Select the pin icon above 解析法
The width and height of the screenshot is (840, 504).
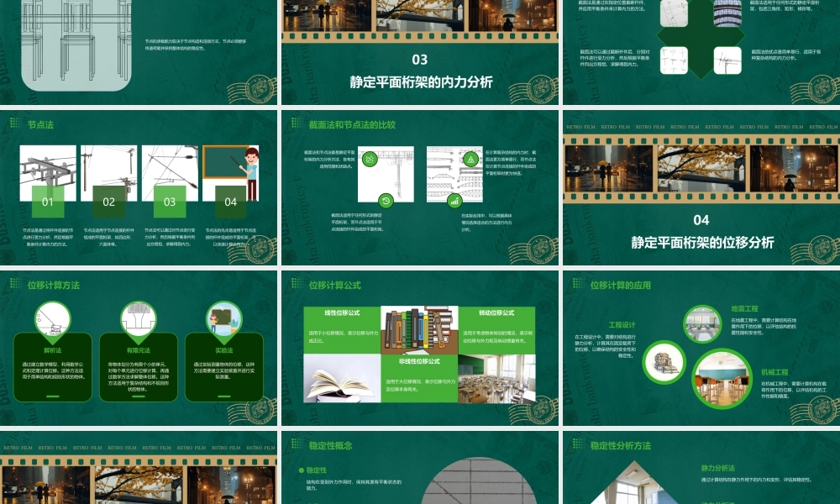pyautogui.click(x=52, y=322)
